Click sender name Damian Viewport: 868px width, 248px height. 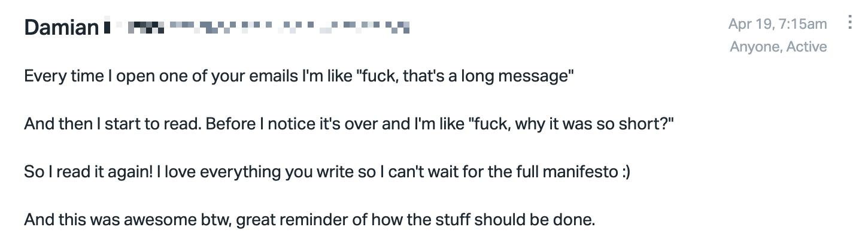point(61,27)
